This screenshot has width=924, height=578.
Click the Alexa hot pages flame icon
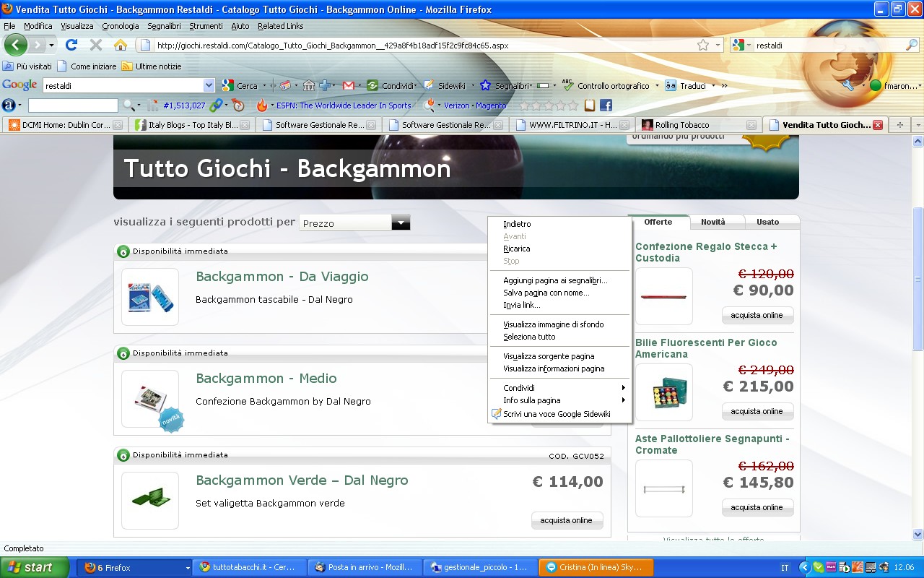[262, 105]
